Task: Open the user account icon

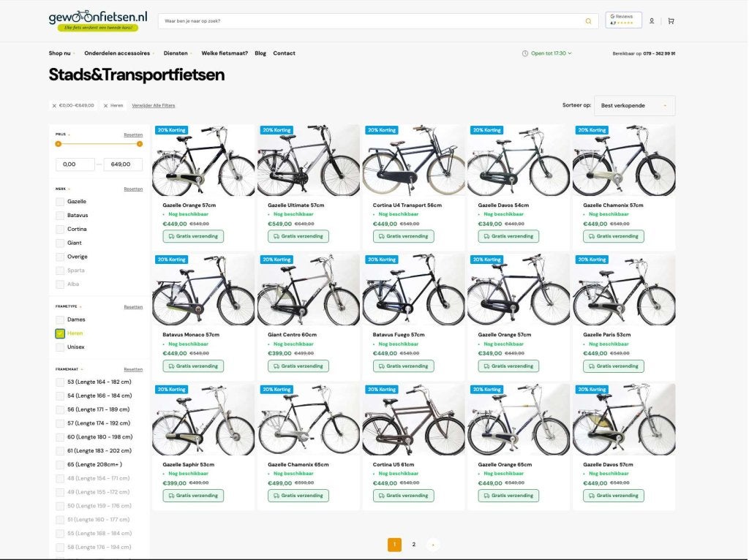Action: point(652,21)
